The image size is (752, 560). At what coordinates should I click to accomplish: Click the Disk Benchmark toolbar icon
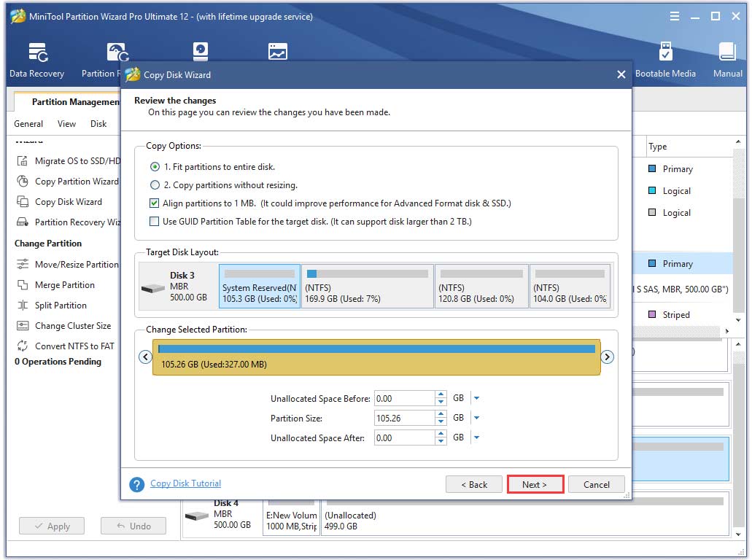click(200, 52)
